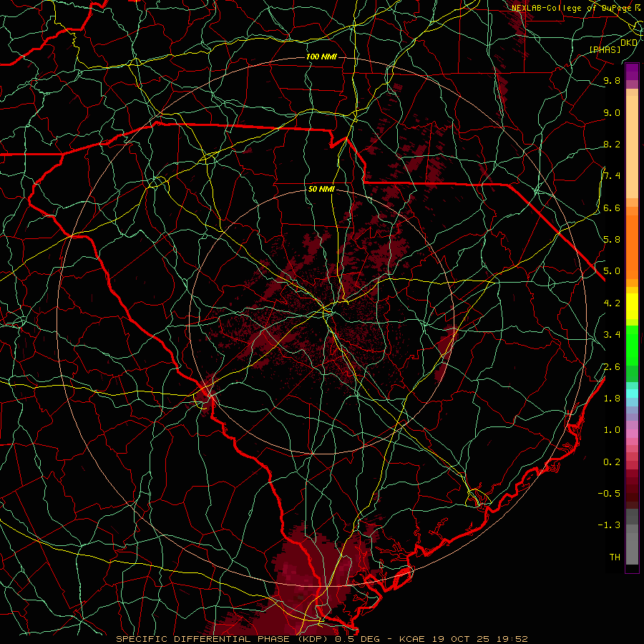
Task: Click the 6.6 value on the color scale
Action: pos(612,208)
